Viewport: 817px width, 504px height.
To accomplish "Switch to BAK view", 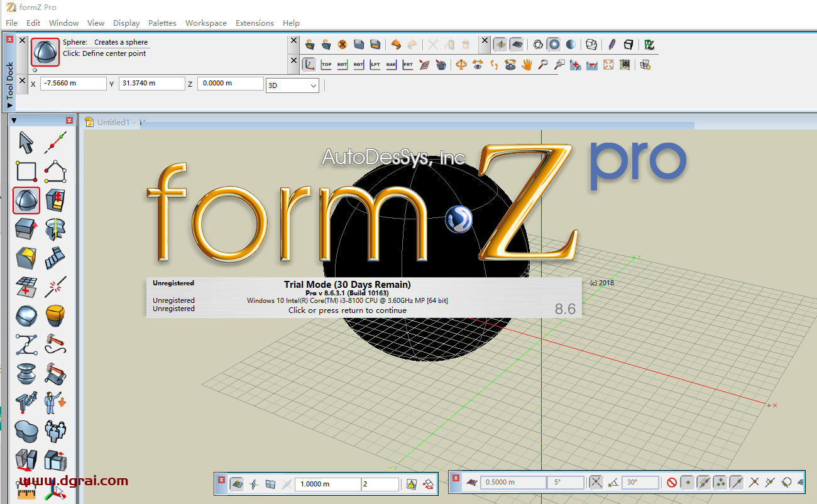I will [392, 64].
